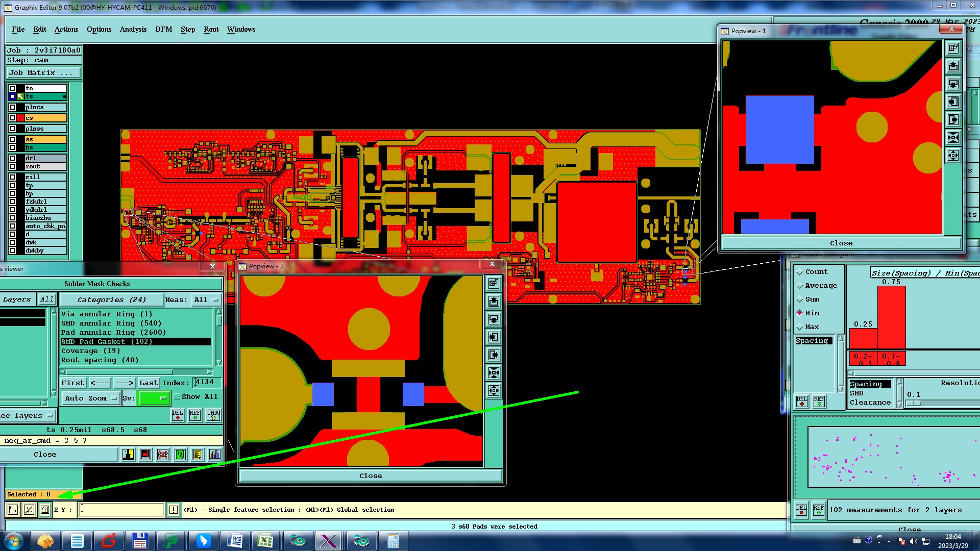Open the Meas All dropdown
Screen dimensions: 980x551
(206, 300)
